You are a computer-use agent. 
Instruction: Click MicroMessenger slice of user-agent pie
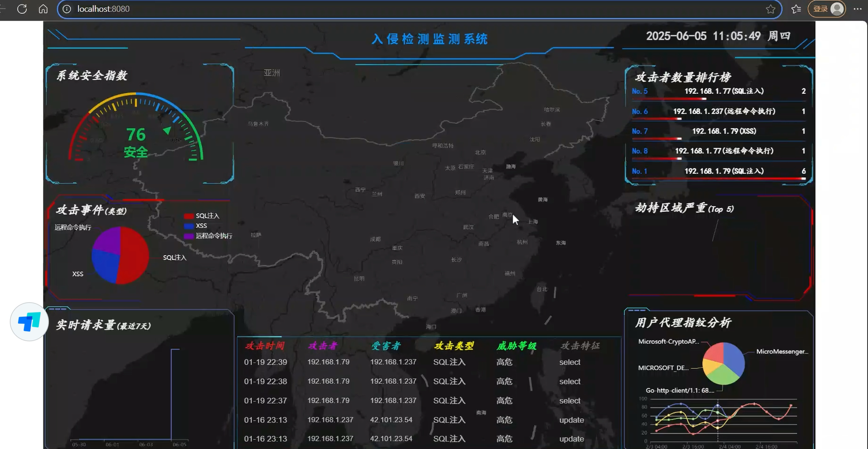pyautogui.click(x=735, y=358)
